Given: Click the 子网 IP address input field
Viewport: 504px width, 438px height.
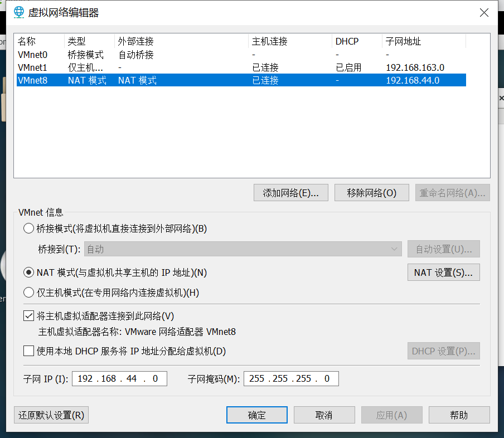Looking at the screenshot, I should pos(119,379).
